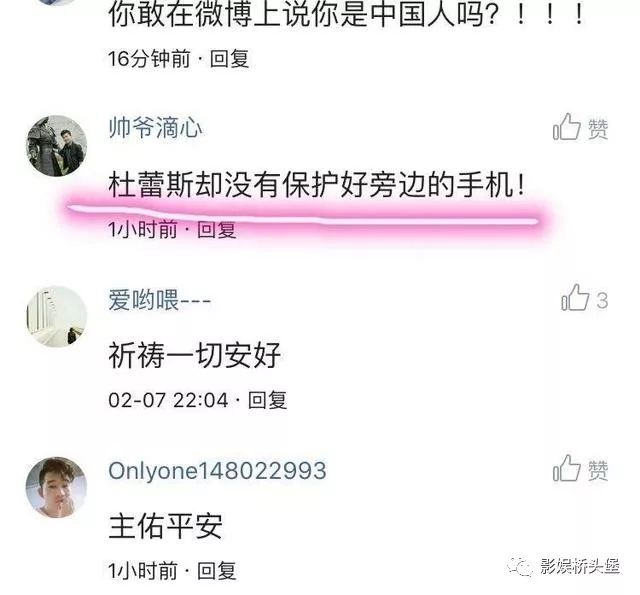Open 爱哟喂--- profile avatar
Screen dimensions: 640x595
click(x=57, y=316)
